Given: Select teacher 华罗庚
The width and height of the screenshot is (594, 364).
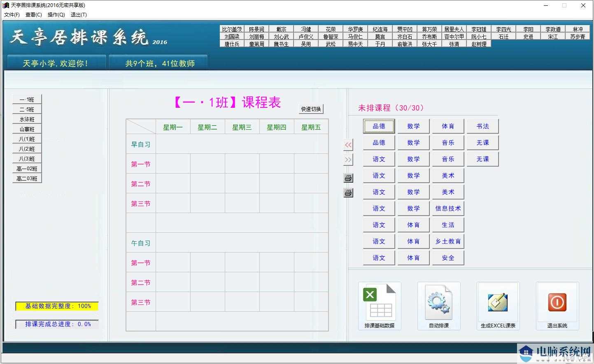Looking at the screenshot, I should (356, 29).
